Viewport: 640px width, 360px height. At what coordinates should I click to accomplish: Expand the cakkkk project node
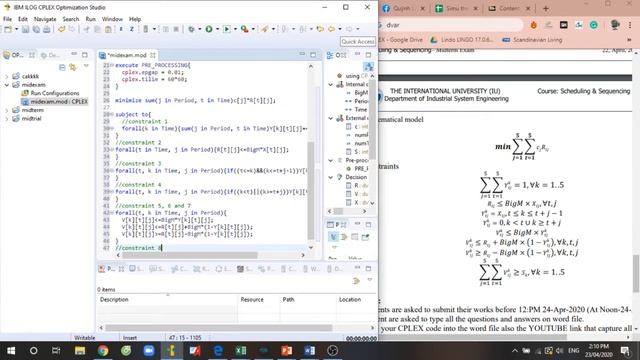[7, 76]
